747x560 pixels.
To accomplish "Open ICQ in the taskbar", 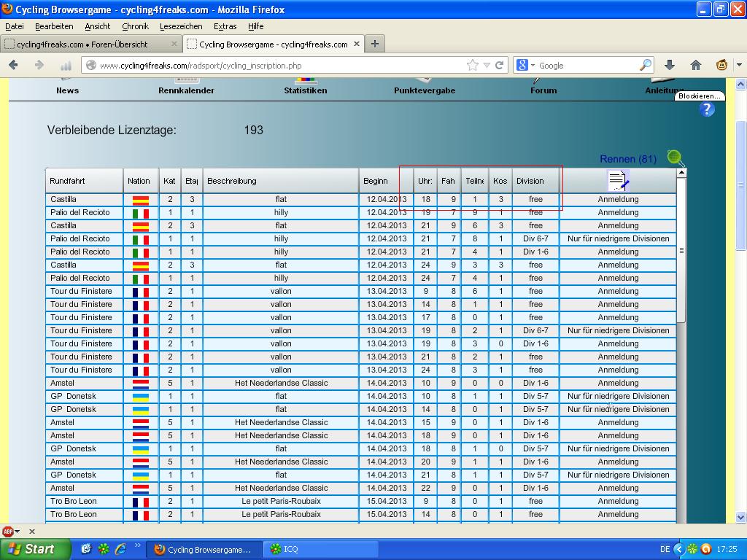I will point(321,549).
